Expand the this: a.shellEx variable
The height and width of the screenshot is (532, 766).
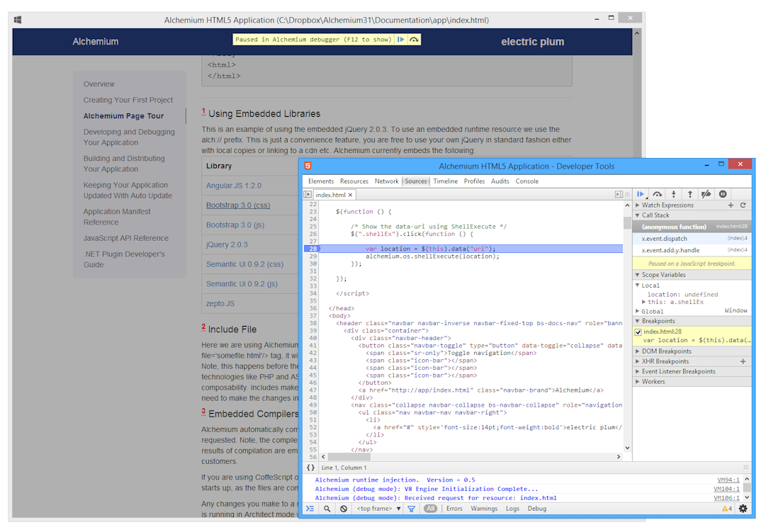click(644, 302)
